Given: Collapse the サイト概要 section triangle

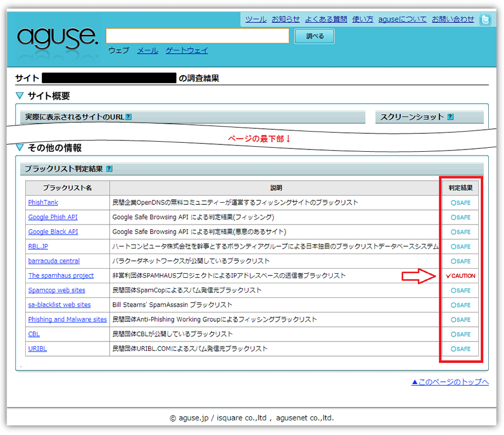Looking at the screenshot, I should tap(20, 96).
